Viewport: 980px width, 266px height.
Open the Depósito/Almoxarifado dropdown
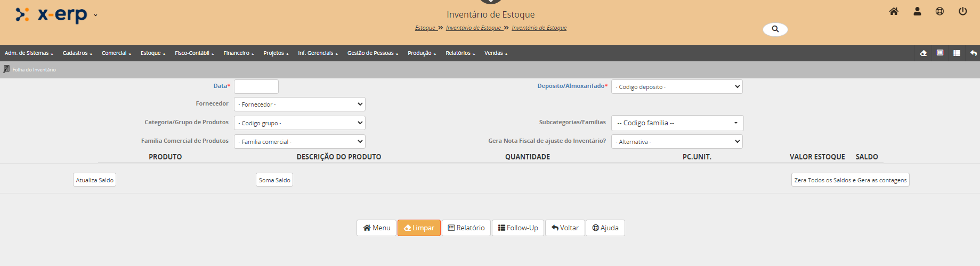(x=677, y=87)
